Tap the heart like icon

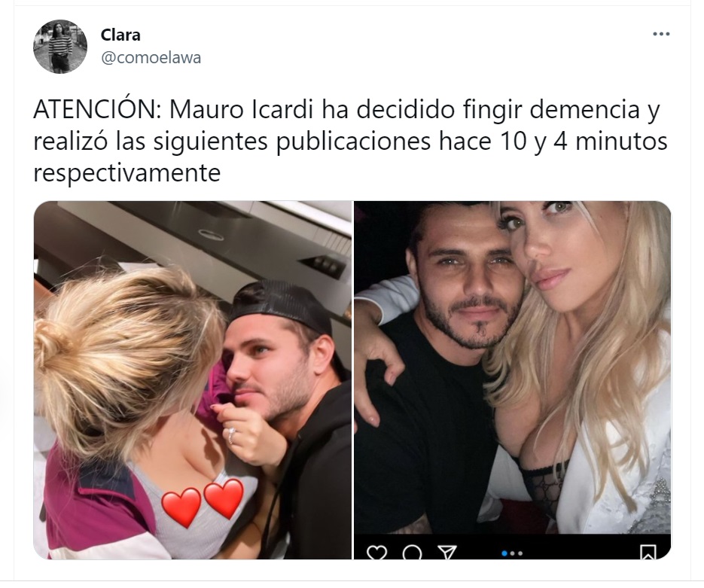(x=376, y=552)
